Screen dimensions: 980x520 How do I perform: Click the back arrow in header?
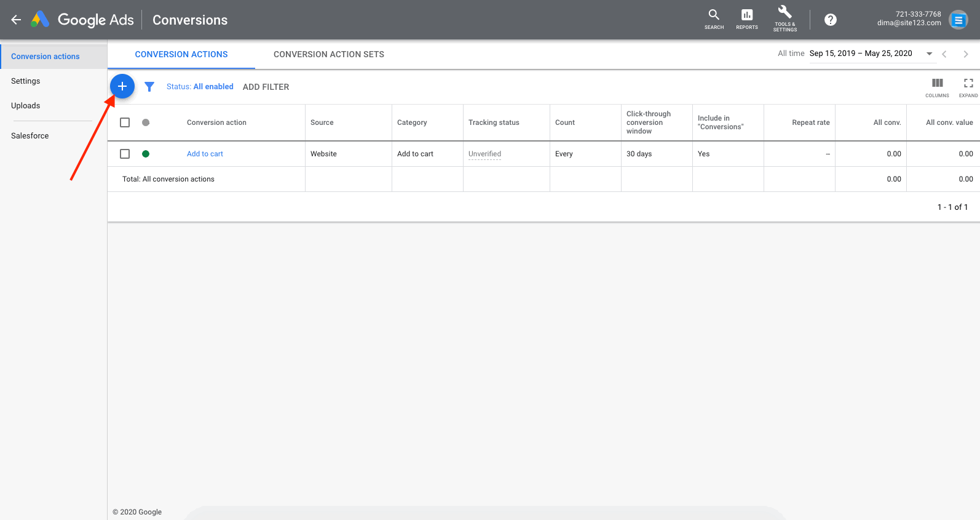pos(16,20)
